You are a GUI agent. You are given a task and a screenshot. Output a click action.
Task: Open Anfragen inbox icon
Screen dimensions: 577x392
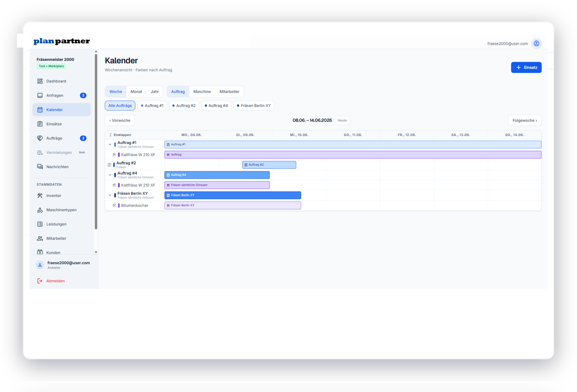[x=40, y=95]
